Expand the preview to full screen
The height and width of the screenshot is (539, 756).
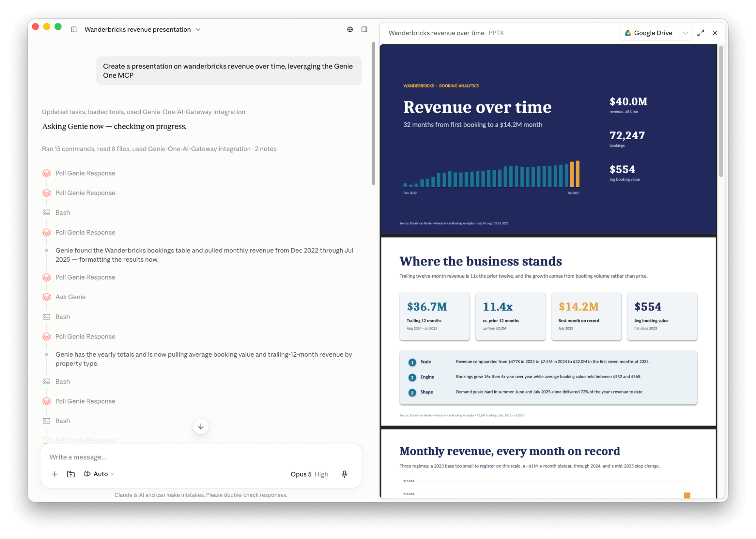tap(700, 33)
